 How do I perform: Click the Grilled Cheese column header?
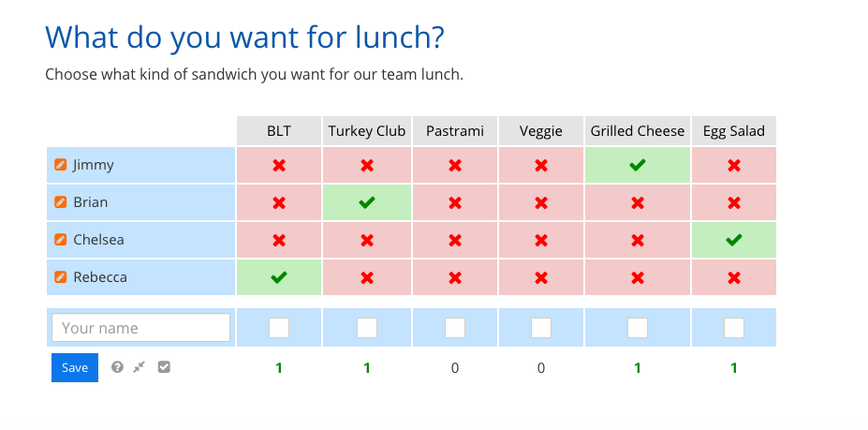click(638, 131)
